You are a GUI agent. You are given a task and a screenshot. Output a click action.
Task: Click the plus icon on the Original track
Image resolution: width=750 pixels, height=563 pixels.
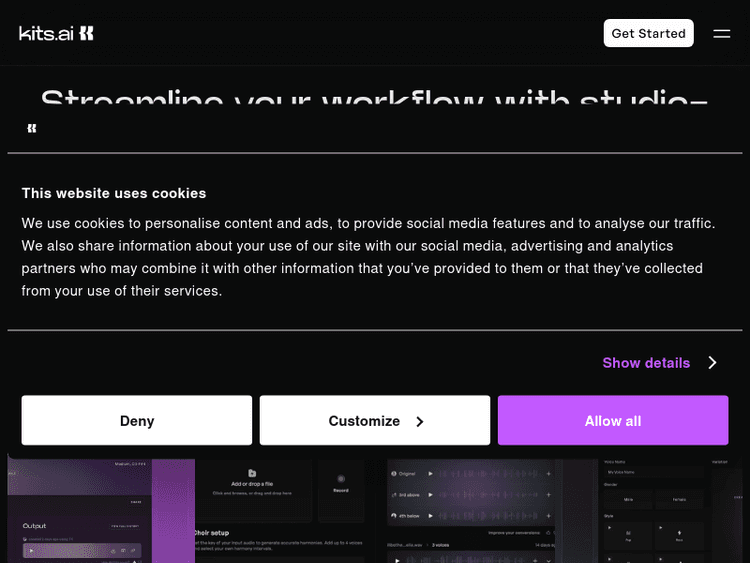pyautogui.click(x=548, y=473)
